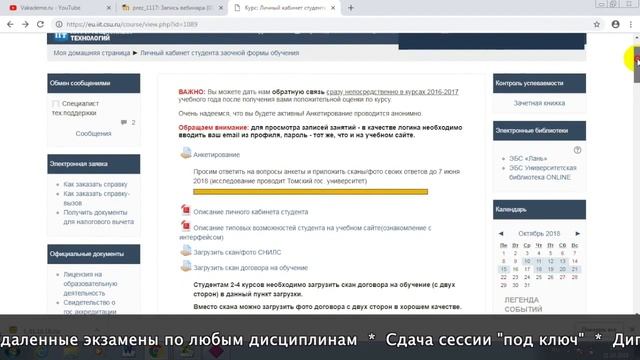Viewport: 640px width, 360px height.
Task: Open Октябрь 2018 calendar month link
Action: [x=539, y=233]
